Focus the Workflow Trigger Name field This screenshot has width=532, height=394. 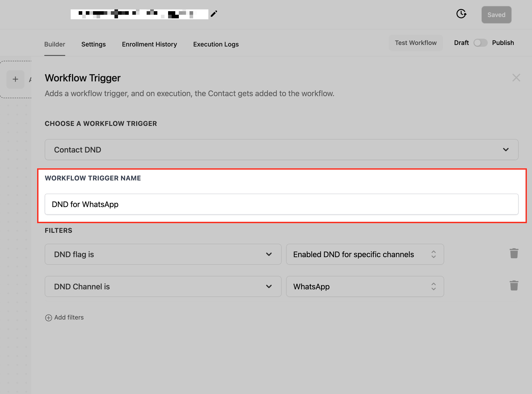pos(281,204)
